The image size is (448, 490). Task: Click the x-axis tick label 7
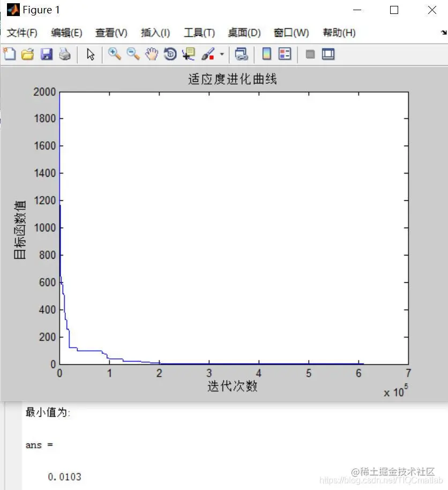pyautogui.click(x=408, y=373)
